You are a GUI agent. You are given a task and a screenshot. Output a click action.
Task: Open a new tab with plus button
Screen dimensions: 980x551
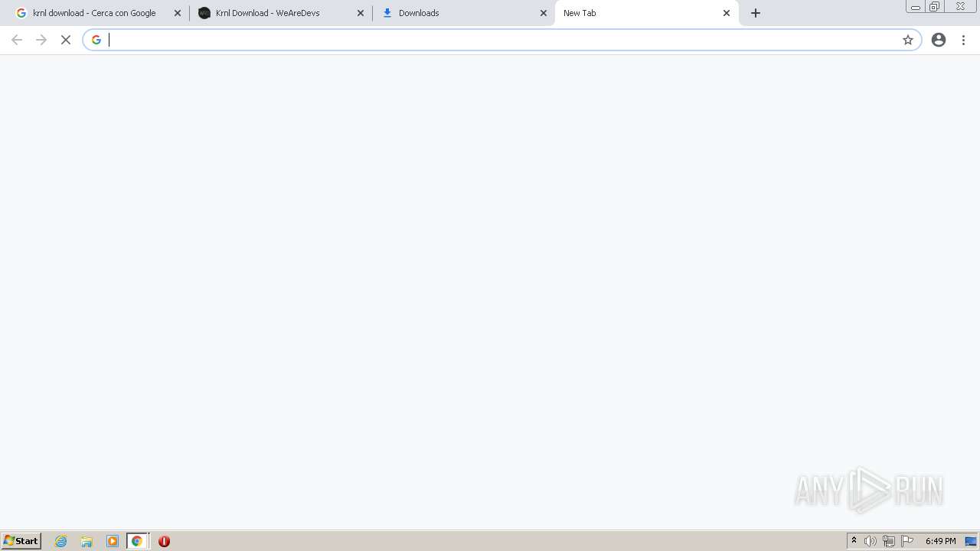[756, 13]
